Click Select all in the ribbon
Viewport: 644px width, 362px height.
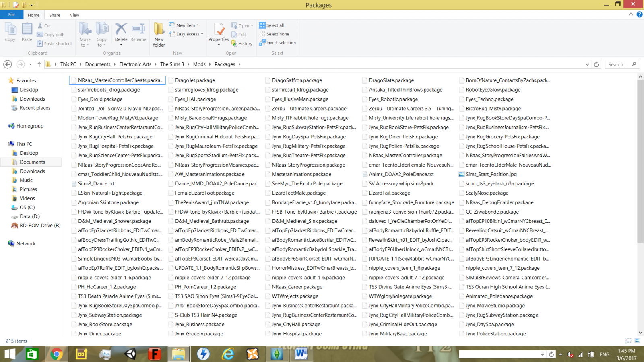coord(272,25)
